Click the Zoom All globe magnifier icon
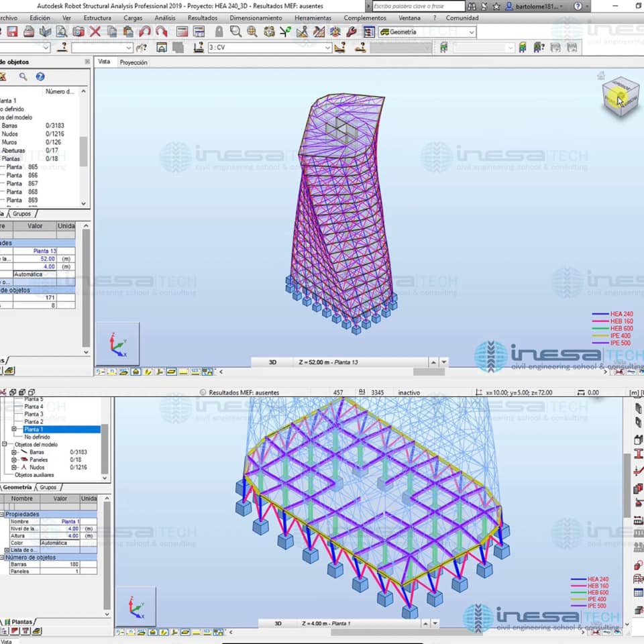Screen dimensions: 644x644 (x=252, y=32)
